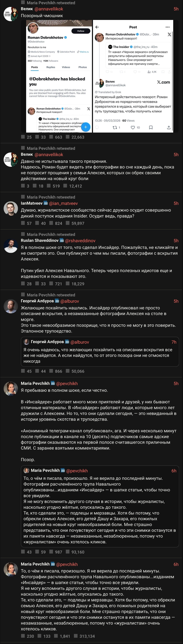Click the icon before the 12,412 count

[x=65, y=185]
